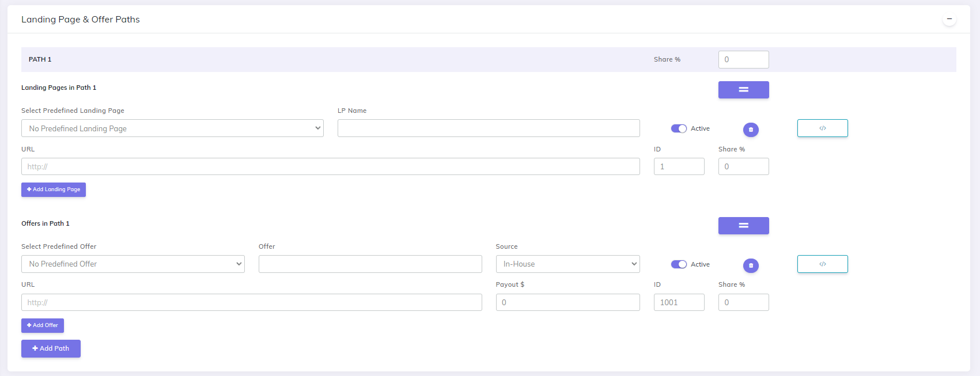Click the Offers in Path 1 label
This screenshot has width=980, height=376.
(x=46, y=223)
